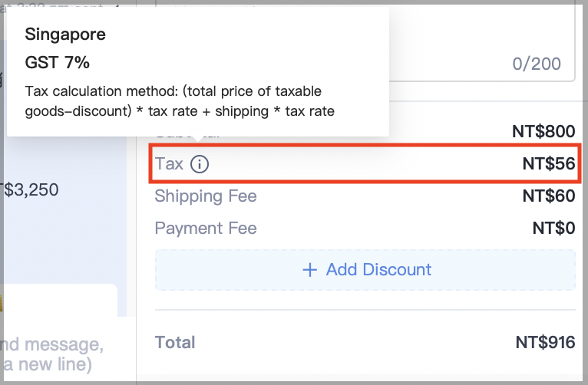Image resolution: width=588 pixels, height=385 pixels.
Task: Click the tax calculation method description
Action: pyautogui.click(x=180, y=101)
